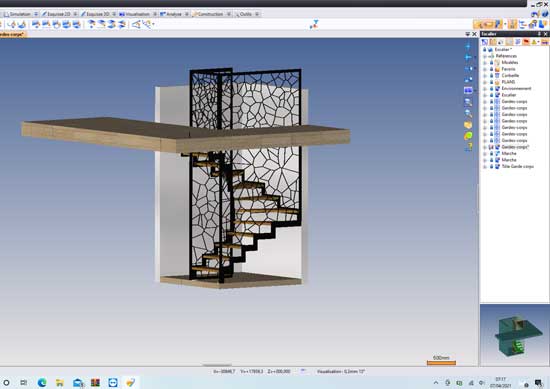Click the yellow cube icon in viewport sidebar
The height and width of the screenshot is (389, 550).
pyautogui.click(x=468, y=125)
